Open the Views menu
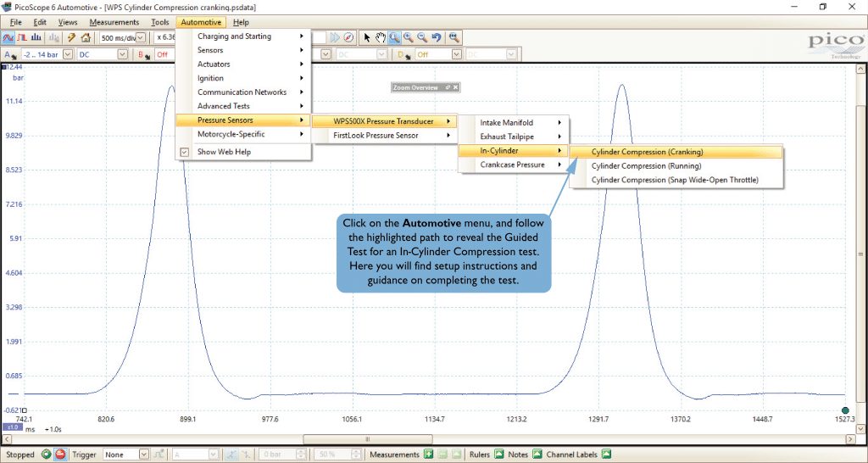 (68, 22)
